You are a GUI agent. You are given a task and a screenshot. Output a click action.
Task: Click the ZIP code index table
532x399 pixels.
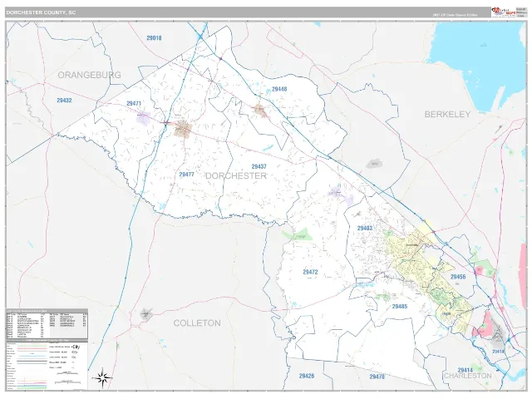[47, 323]
